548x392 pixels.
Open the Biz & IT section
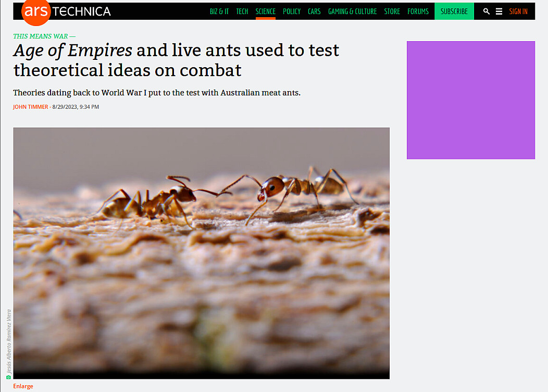[219, 11]
